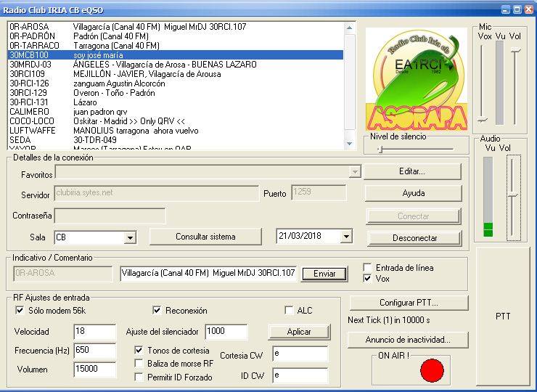Open Configurar PTT settings
537x392 pixels.
click(413, 303)
